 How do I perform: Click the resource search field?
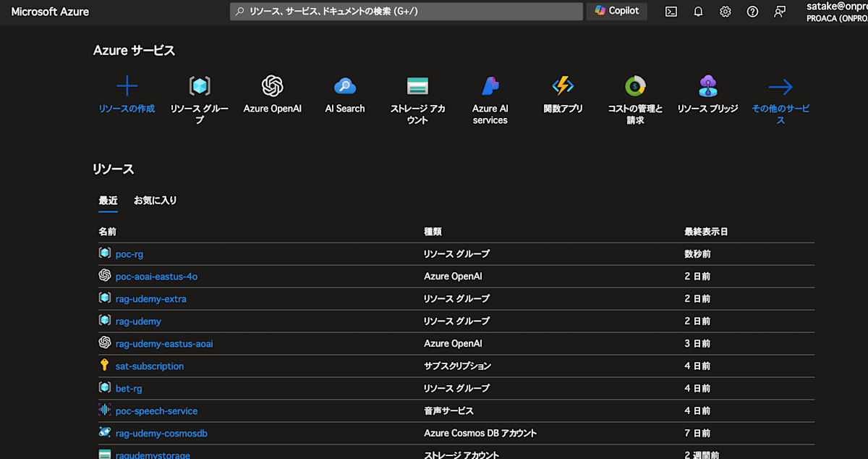pyautogui.click(x=407, y=12)
